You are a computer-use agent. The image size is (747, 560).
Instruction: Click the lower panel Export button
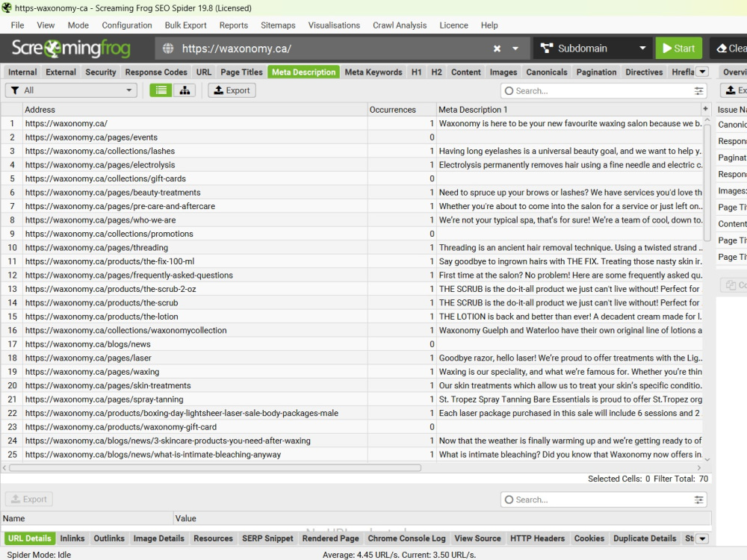click(x=28, y=499)
